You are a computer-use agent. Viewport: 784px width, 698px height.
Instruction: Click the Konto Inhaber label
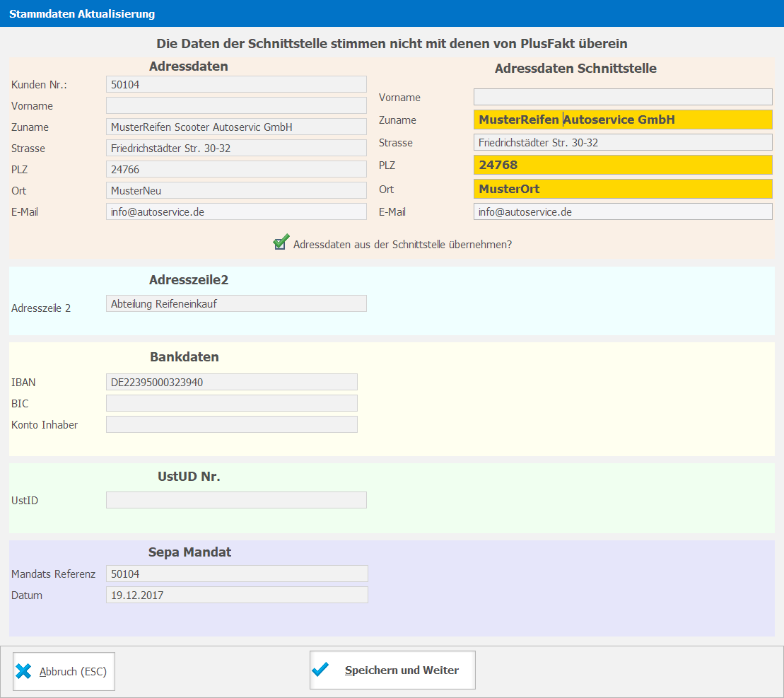(45, 425)
